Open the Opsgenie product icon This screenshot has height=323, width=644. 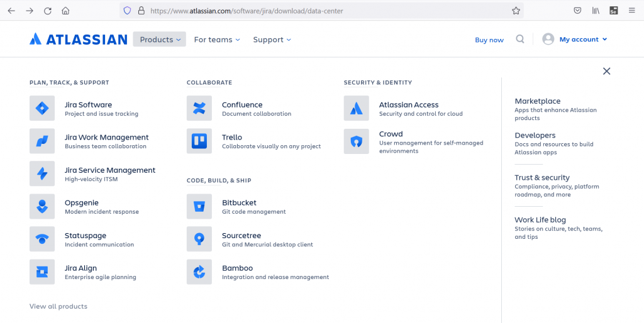(42, 206)
